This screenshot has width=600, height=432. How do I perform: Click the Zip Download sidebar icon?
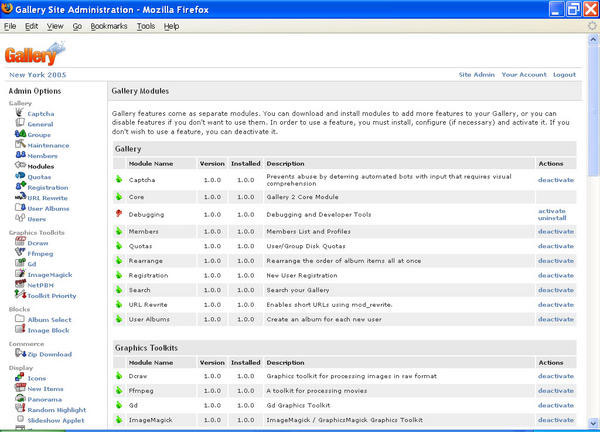[x=20, y=353]
